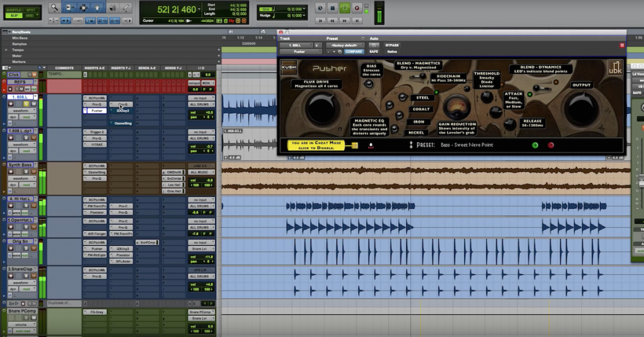This screenshot has height=337, width=644.
Task: Open Trigger 2 insert on 1.808.L.dp1
Action: coord(97,132)
